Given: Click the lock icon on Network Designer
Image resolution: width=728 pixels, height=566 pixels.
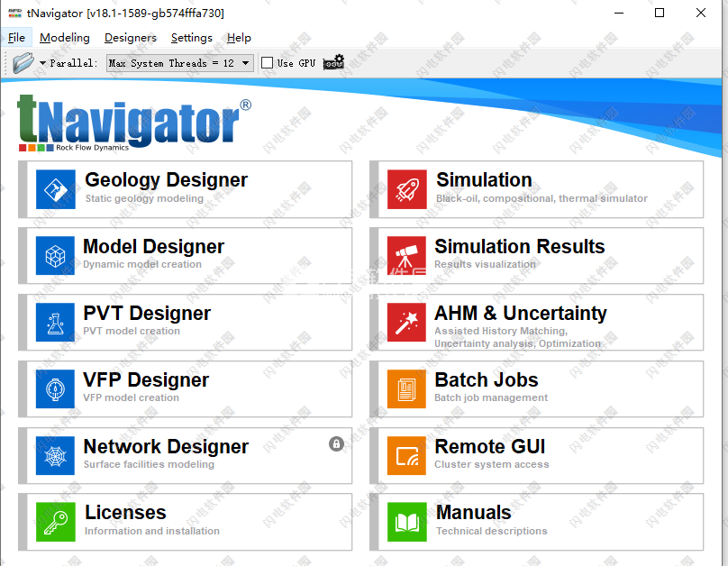Looking at the screenshot, I should pos(337,444).
